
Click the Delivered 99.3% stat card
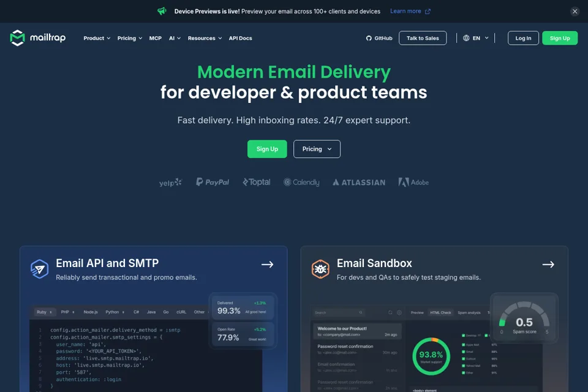click(x=243, y=307)
